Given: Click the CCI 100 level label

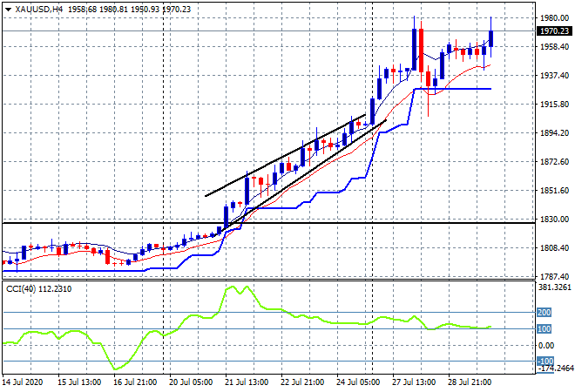Looking at the screenshot, I should pyautogui.click(x=545, y=329).
